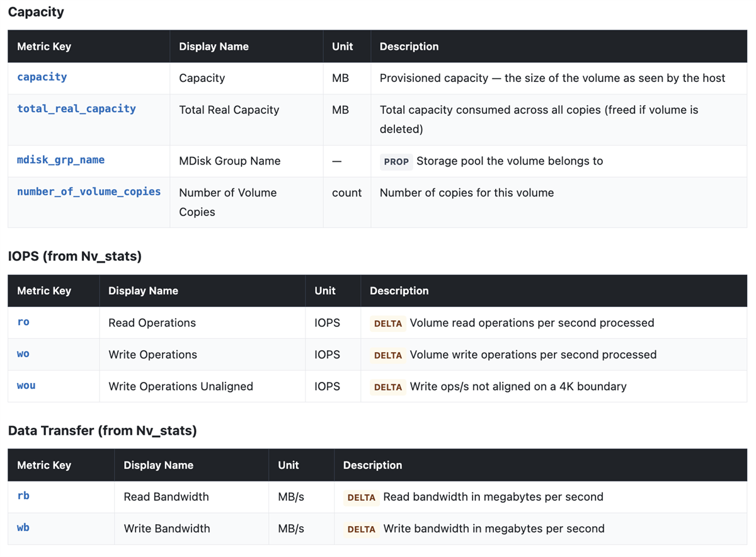Click the rb metric key link
Viewport: 756px width, 557px height.
(23, 496)
